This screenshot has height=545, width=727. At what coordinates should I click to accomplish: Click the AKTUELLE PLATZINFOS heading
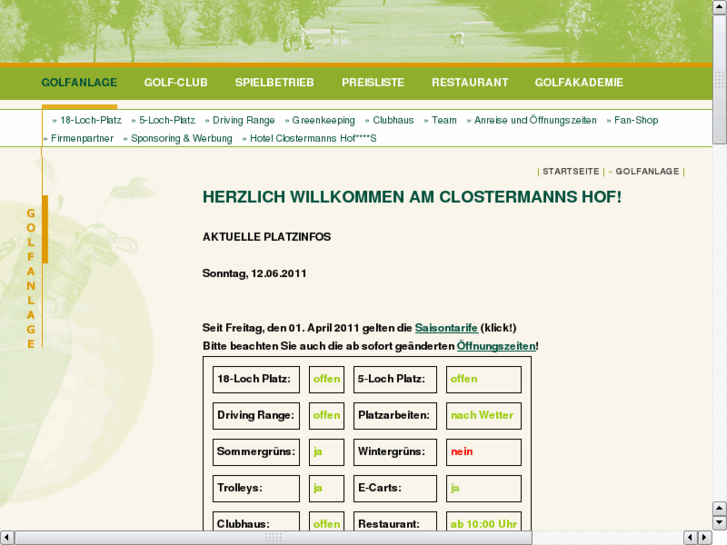click(x=267, y=237)
